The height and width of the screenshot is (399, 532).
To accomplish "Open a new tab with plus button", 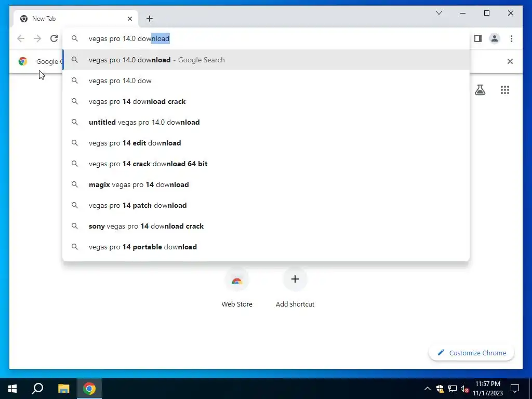I will click(150, 19).
